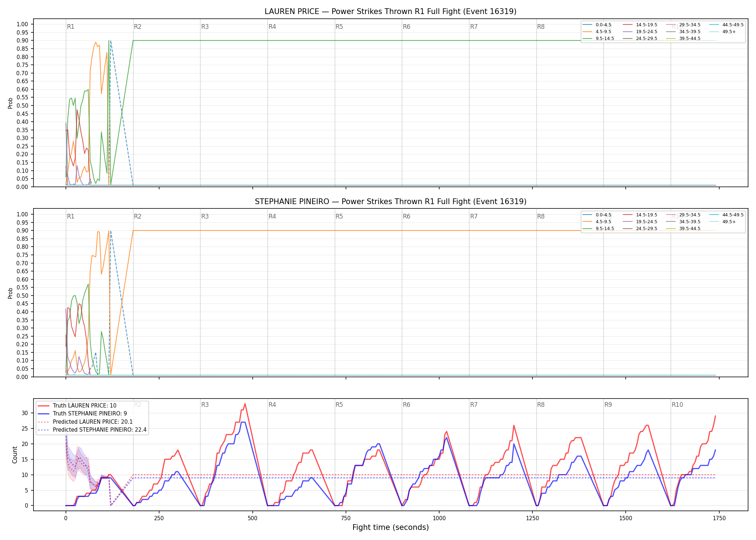The image size is (756, 540).
Task: Click round marker R9 in Count chart
Action: [608, 405]
